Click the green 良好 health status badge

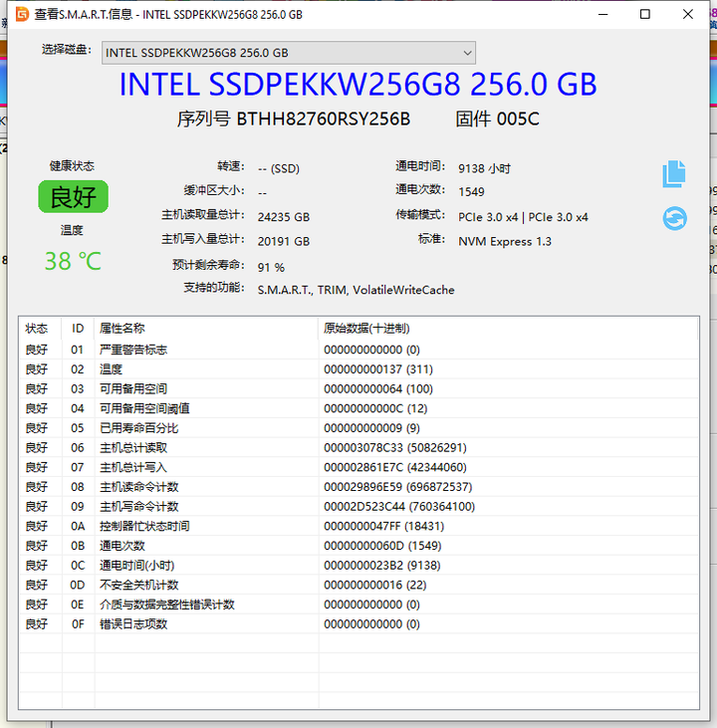click(74, 197)
